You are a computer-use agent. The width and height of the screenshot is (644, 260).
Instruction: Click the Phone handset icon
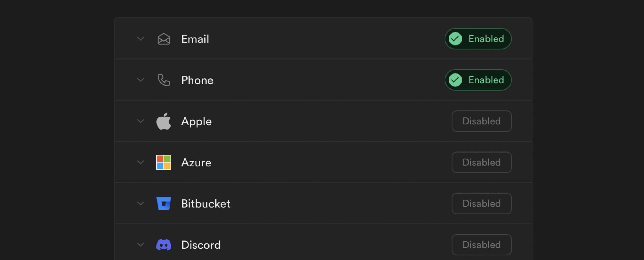click(x=163, y=80)
